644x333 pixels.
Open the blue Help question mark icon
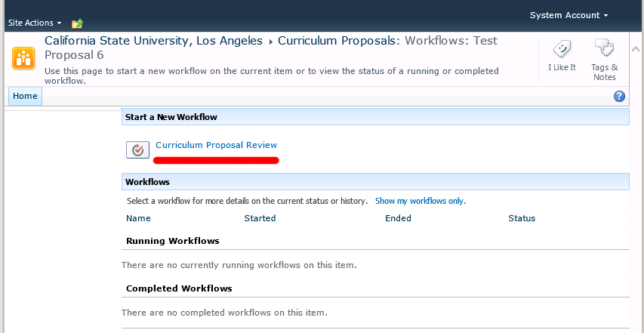(620, 97)
